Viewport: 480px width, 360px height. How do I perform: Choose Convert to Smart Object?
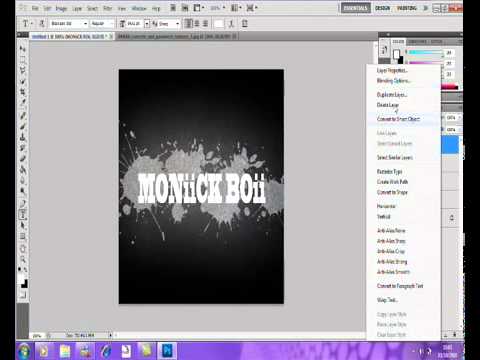(398, 119)
